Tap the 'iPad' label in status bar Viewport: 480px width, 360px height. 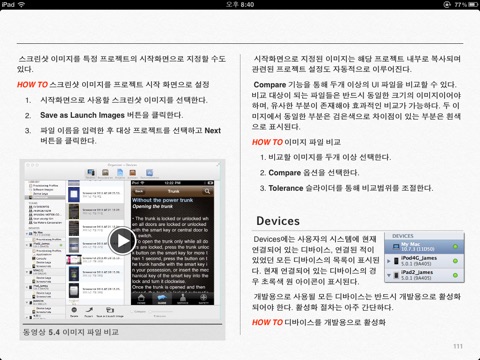click(8, 4)
